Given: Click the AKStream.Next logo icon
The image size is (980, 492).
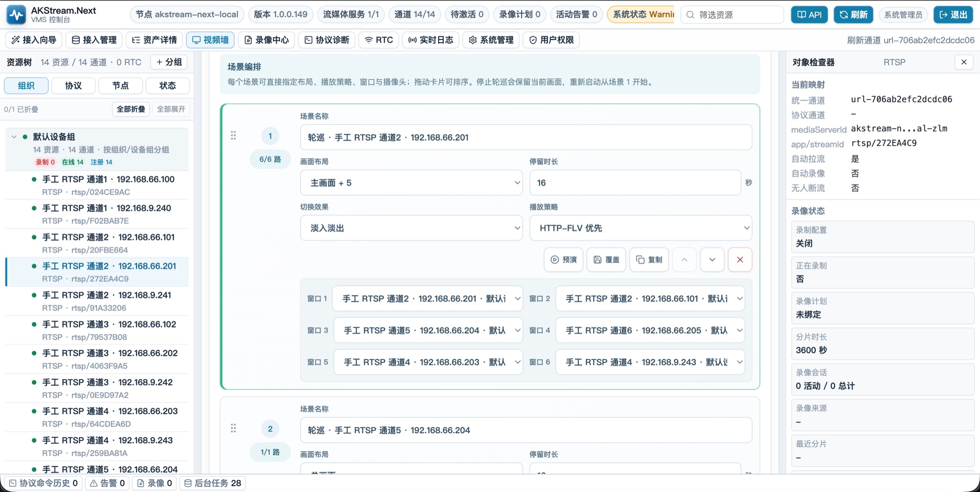Looking at the screenshot, I should tap(16, 15).
